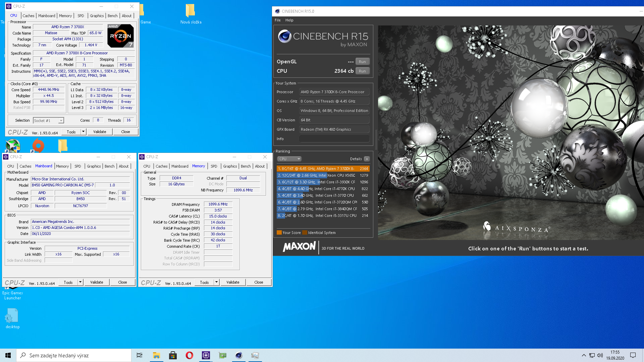Open Task View on the taskbar
644x362 pixels.
[140, 355]
